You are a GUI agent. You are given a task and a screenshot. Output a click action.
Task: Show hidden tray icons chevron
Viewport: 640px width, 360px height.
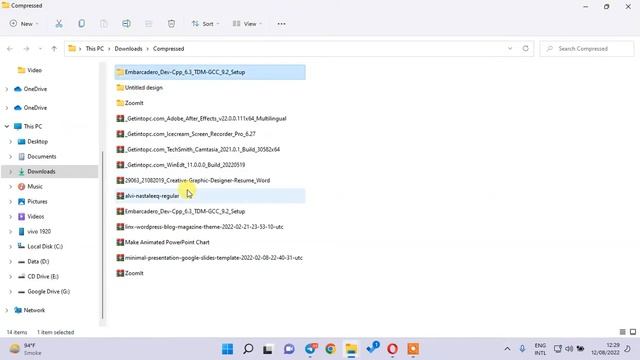(507, 349)
